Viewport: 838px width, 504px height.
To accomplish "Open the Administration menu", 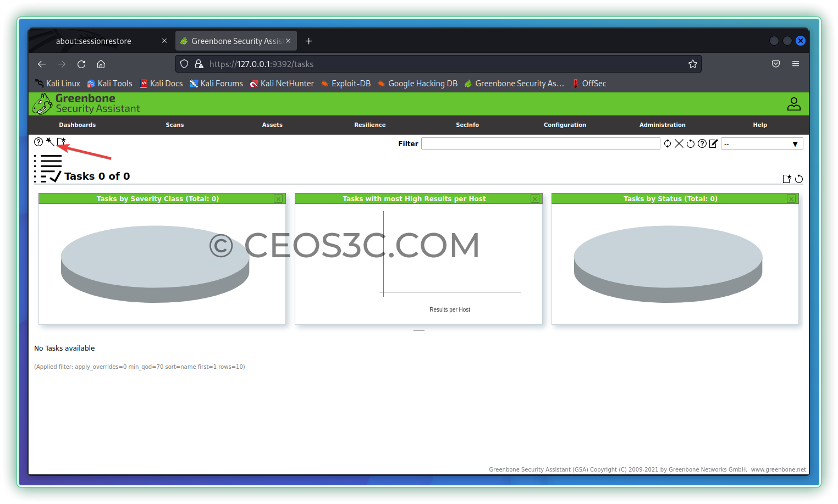I will (x=663, y=125).
